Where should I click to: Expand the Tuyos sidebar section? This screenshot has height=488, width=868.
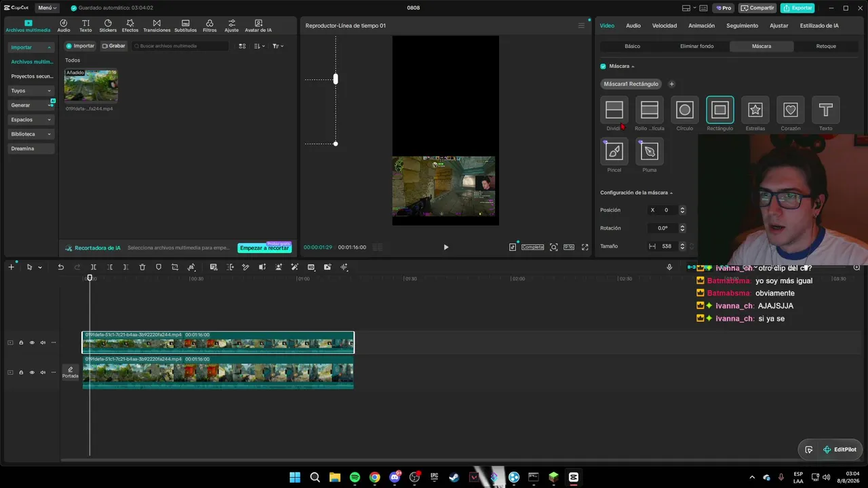(31, 91)
